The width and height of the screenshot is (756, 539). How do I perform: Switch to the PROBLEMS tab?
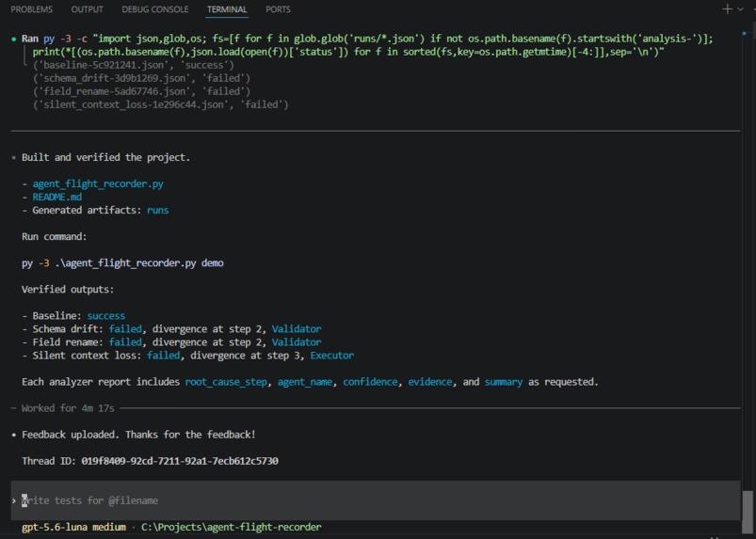coord(31,9)
